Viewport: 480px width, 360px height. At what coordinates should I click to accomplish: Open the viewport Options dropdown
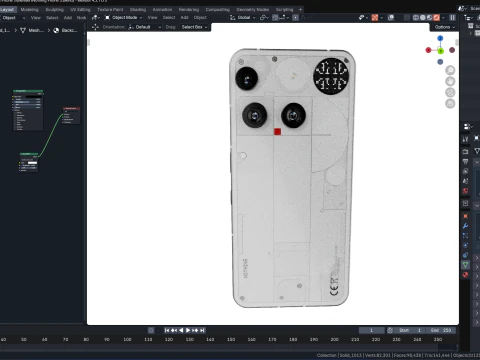pyautogui.click(x=445, y=27)
